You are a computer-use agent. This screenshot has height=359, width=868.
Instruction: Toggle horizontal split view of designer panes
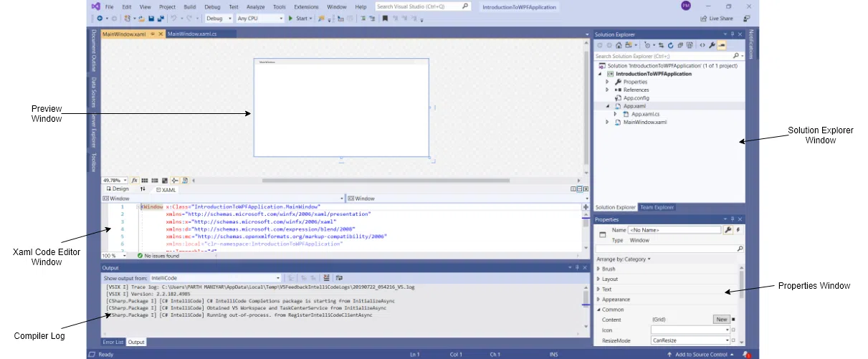tap(579, 189)
